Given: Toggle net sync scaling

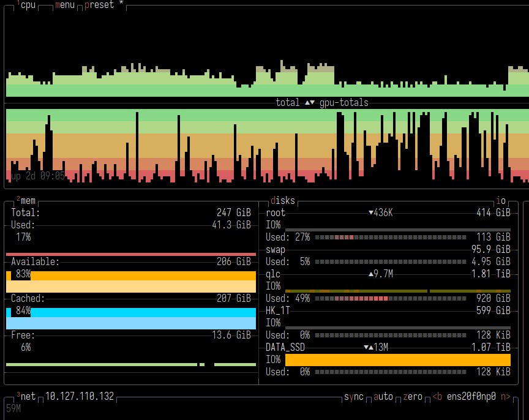Looking at the screenshot, I should tap(354, 397).
